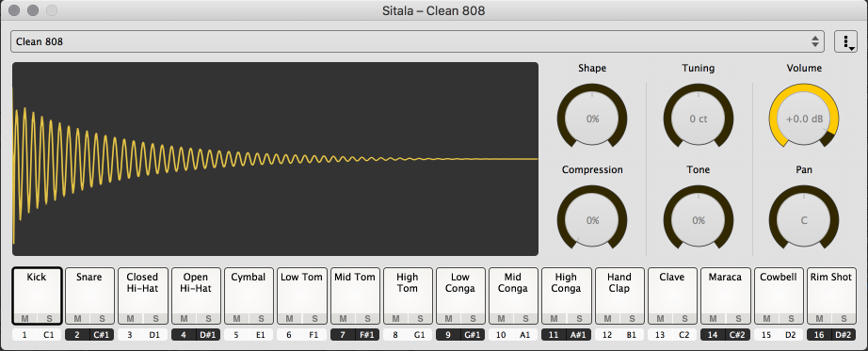Image resolution: width=868 pixels, height=351 pixels.
Task: Select the Hand Clap drum pad
Action: coord(619,295)
